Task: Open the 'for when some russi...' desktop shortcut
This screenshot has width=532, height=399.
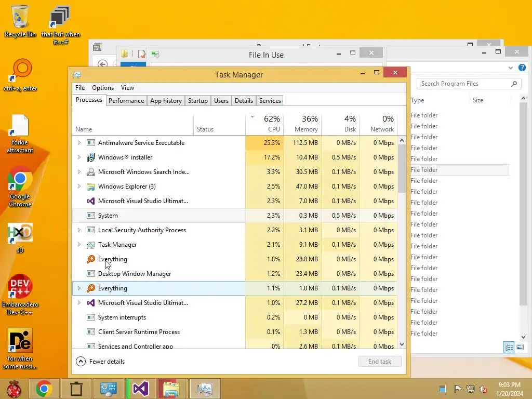Action: [x=20, y=349]
